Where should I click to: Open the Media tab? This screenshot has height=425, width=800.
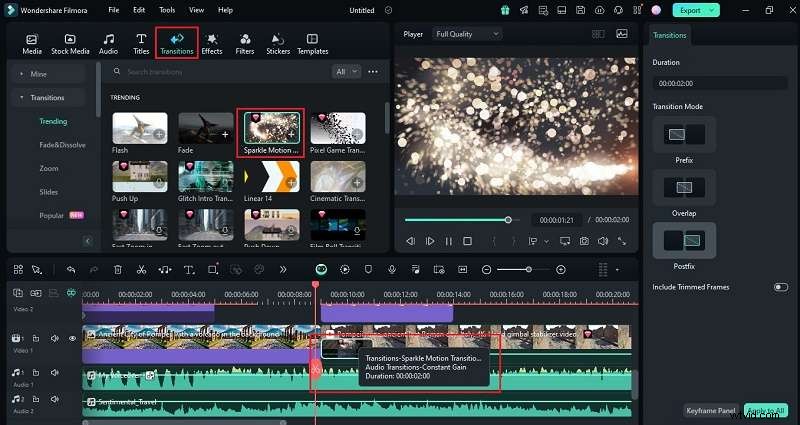(32, 44)
